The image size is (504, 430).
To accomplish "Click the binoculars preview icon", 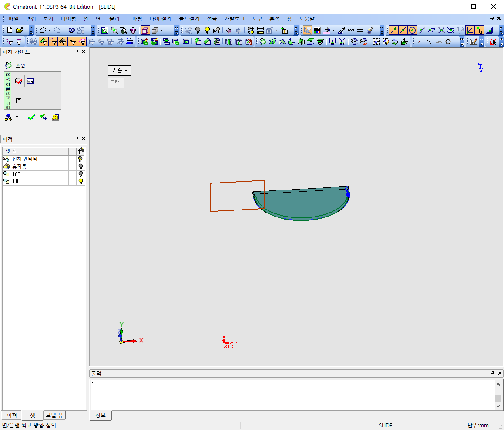I will click(8, 118).
